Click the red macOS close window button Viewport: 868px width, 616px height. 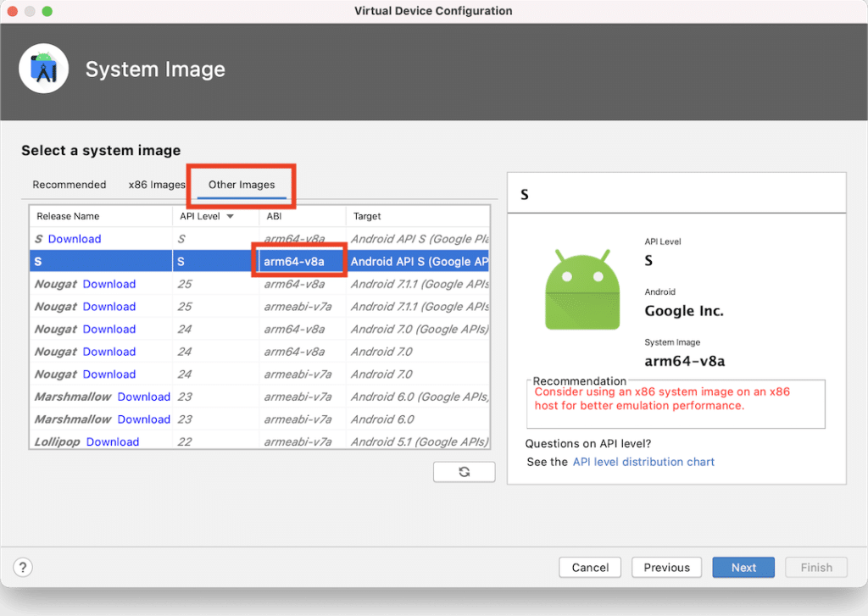point(12,11)
